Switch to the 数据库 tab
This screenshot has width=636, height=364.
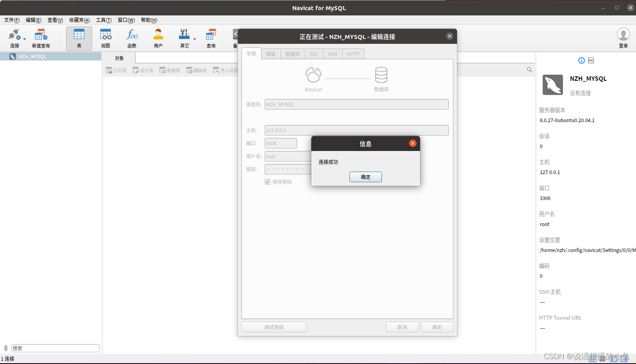pos(293,54)
